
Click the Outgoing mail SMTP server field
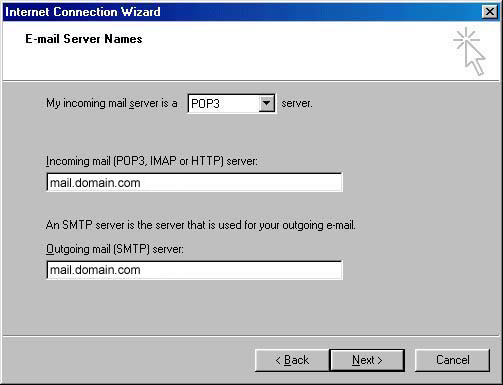(194, 270)
